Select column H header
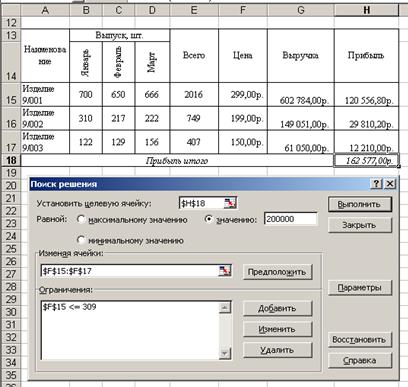The height and width of the screenshot is (387, 408). point(366,10)
